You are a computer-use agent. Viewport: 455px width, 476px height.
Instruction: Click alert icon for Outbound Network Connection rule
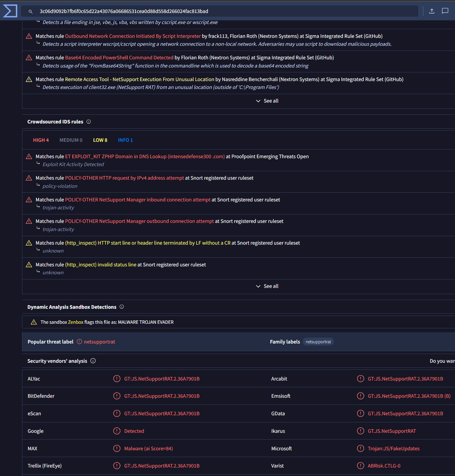pos(29,36)
